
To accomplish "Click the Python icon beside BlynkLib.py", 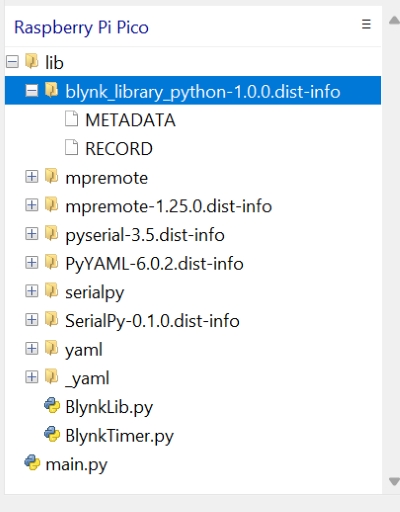I will click(x=52, y=405).
